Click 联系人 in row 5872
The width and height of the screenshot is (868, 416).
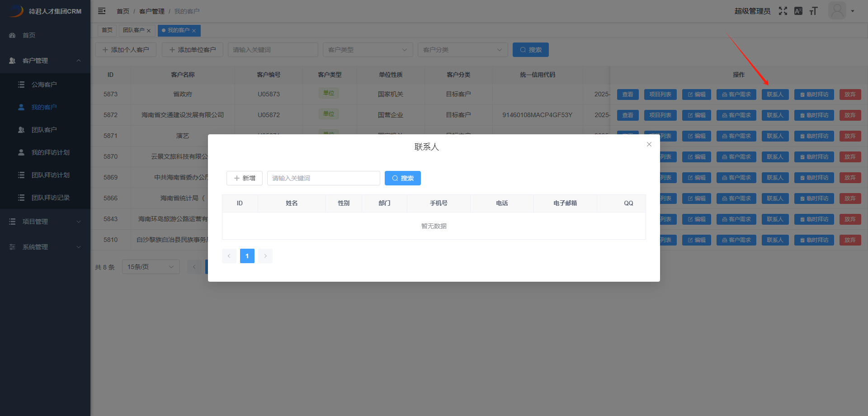(x=775, y=115)
